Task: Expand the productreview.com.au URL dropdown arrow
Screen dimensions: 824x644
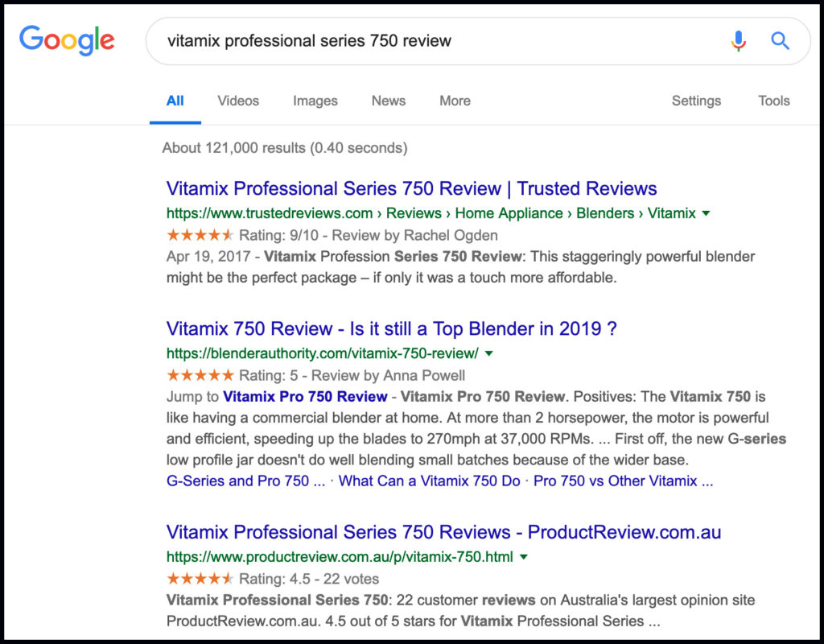Action: point(524,557)
